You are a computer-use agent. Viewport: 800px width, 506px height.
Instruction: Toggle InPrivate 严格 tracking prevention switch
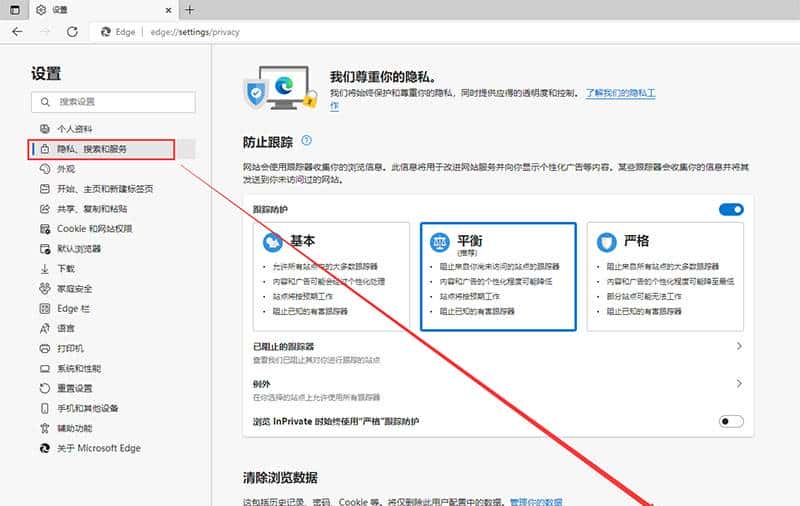coord(731,421)
